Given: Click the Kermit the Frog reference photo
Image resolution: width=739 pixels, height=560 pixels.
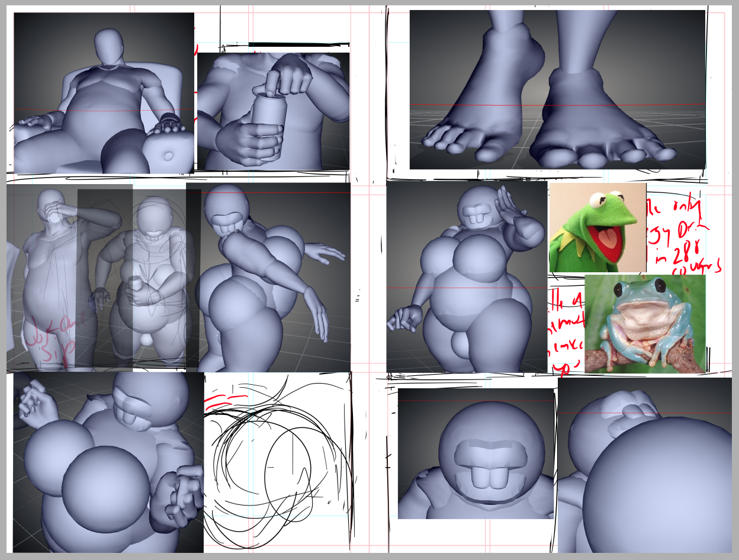Looking at the screenshot, I should (597, 227).
